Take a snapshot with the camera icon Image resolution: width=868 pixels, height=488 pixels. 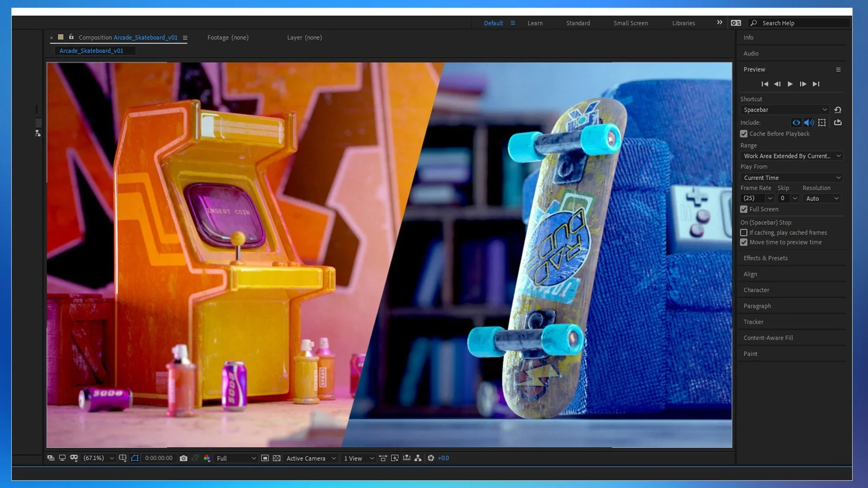pos(183,458)
